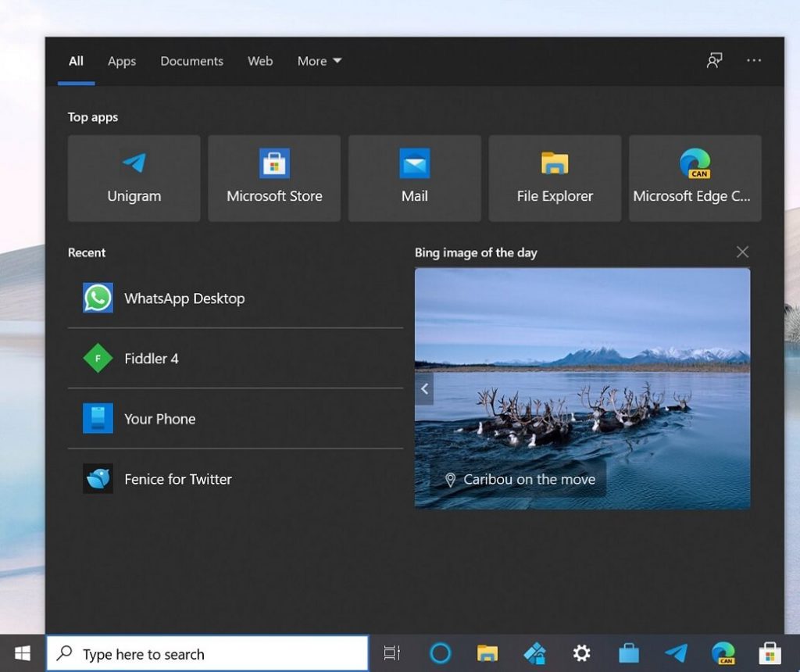Image resolution: width=800 pixels, height=672 pixels.
Task: Open the ellipsis options menu
Action: point(754,61)
